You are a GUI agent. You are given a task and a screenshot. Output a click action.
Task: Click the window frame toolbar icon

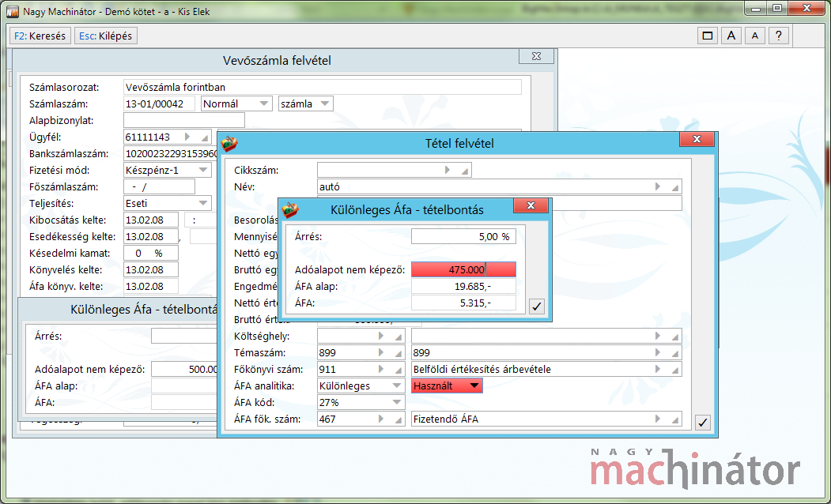[707, 36]
